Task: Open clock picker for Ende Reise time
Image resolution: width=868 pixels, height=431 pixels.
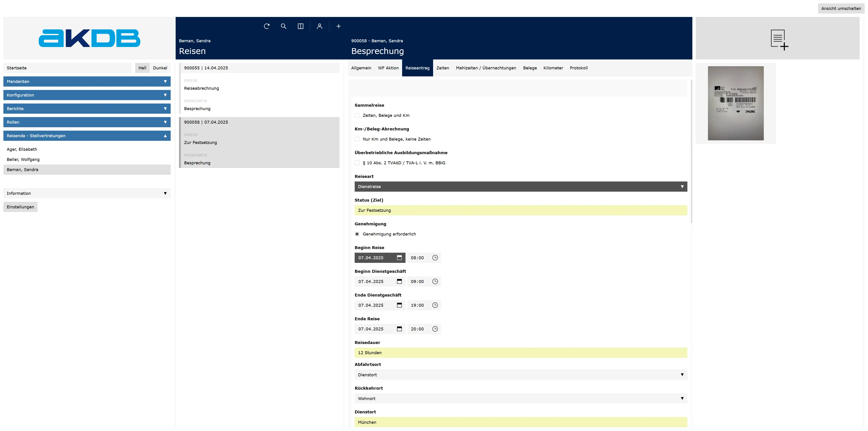Action: click(435, 329)
